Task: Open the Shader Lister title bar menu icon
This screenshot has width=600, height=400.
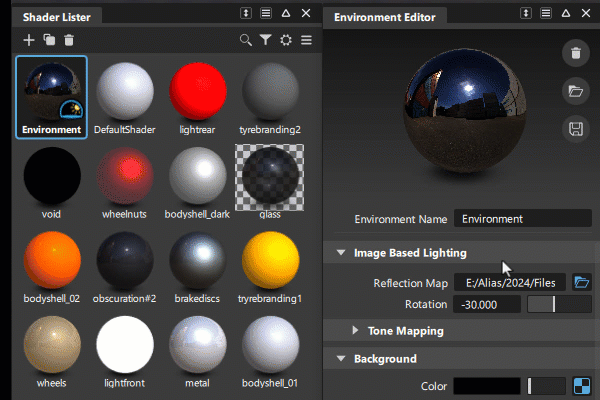Action: (x=266, y=13)
